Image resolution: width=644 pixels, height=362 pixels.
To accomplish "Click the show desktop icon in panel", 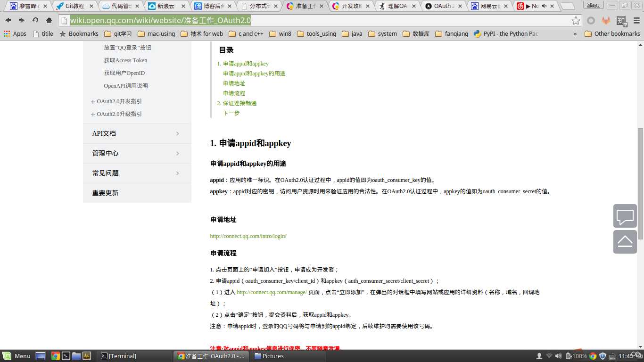I will click(41, 356).
